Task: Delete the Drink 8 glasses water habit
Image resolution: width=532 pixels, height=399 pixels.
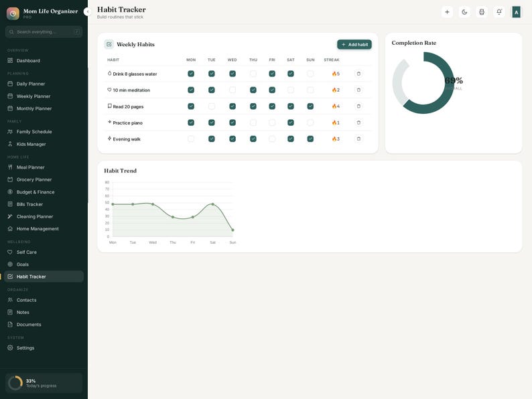Action: 358,74
